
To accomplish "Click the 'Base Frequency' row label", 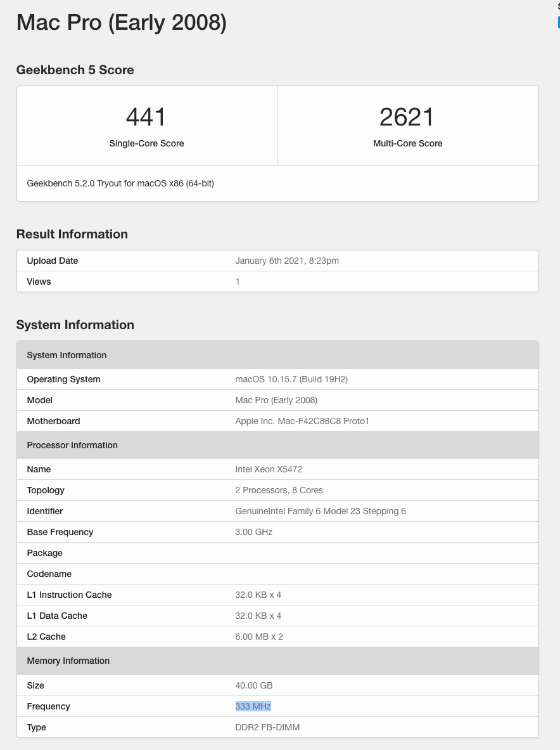I will [60, 533].
